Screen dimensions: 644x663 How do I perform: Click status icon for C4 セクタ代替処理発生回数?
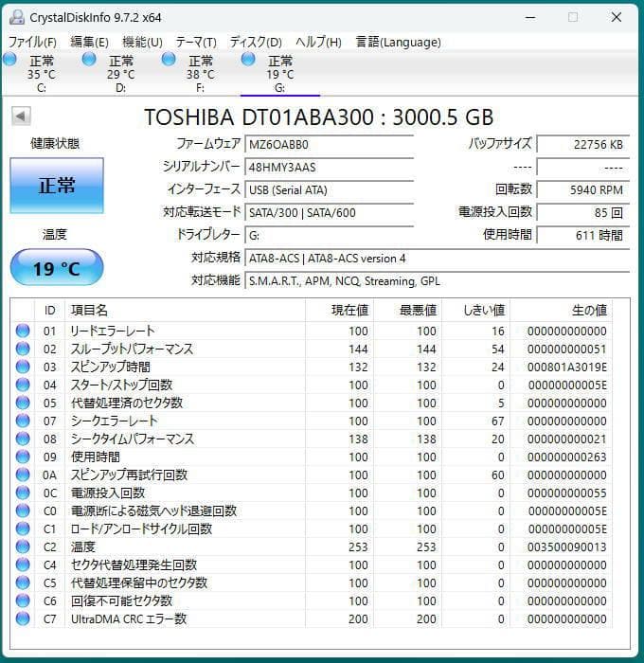pos(23,564)
